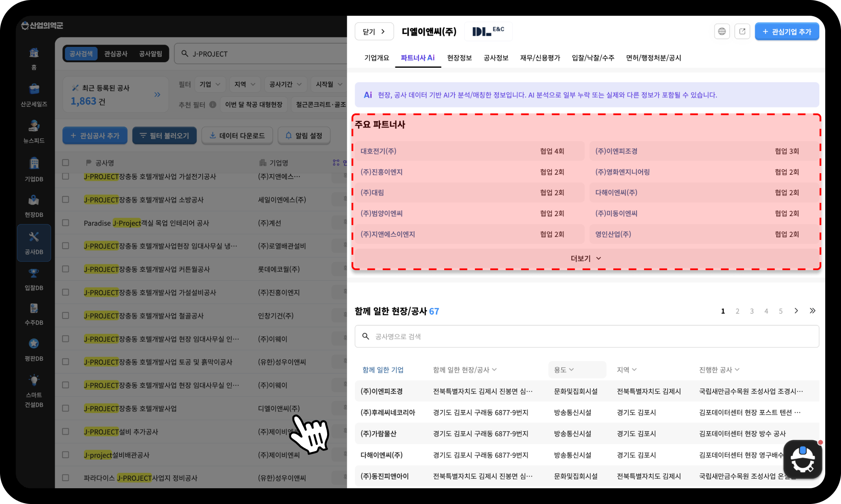Image resolution: width=841 pixels, height=504 pixels.
Task: Switch to the 면허/행정처분/공시 tab
Action: point(653,58)
